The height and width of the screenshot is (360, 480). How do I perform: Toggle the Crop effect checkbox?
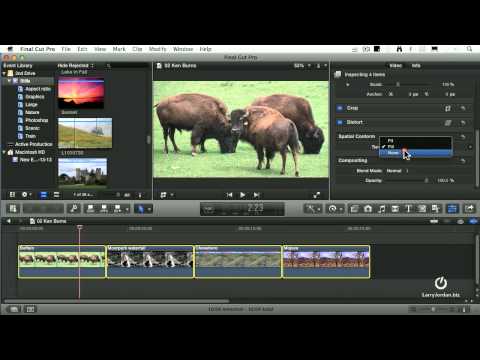tap(340, 108)
